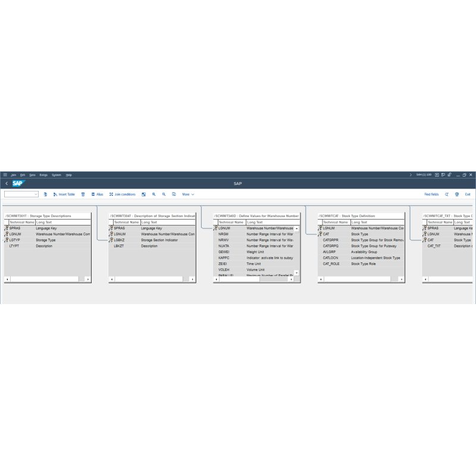This screenshot has height=476, width=476.
Task: Click the search icon beside Find fields
Action: click(x=446, y=195)
